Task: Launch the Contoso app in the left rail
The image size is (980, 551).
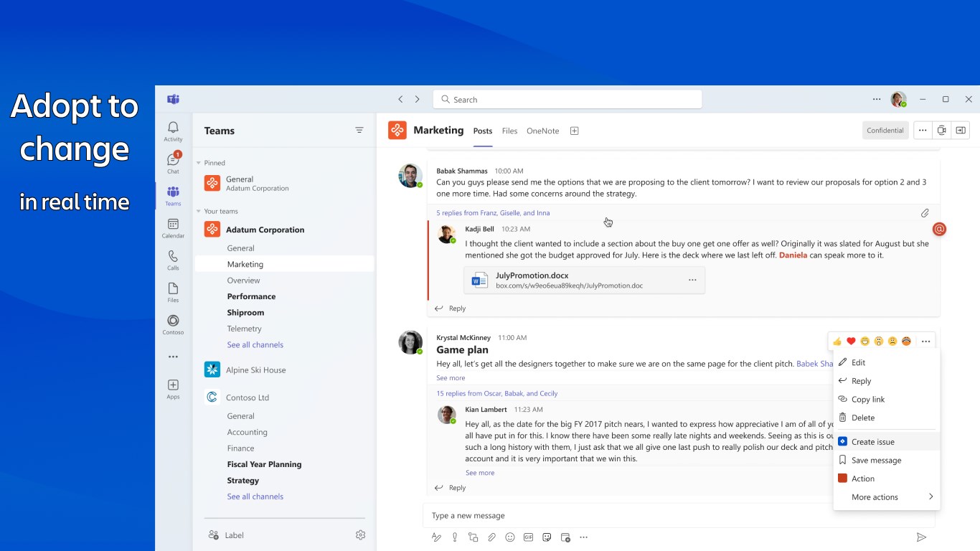Action: tap(173, 324)
